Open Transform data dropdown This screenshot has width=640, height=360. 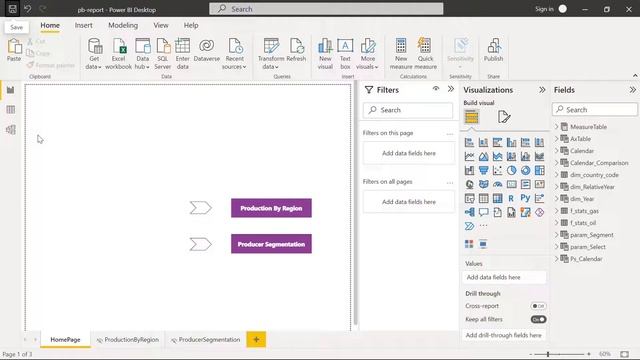pos(271,53)
